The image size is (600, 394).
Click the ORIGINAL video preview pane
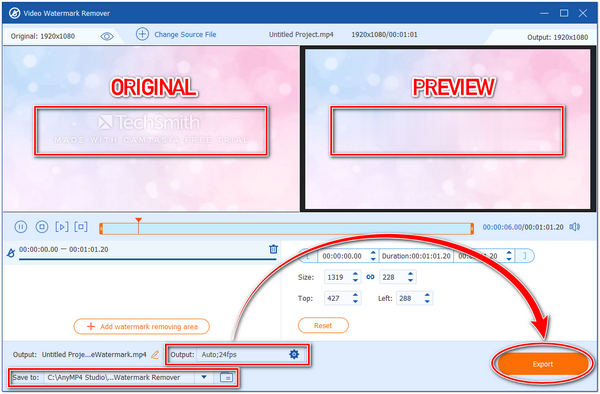coord(151,129)
